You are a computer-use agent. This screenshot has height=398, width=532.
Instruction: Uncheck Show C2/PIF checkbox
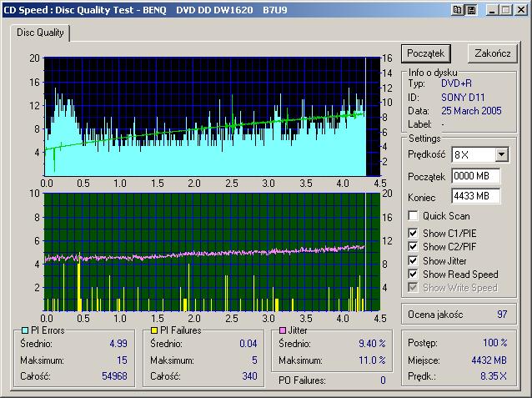click(413, 246)
